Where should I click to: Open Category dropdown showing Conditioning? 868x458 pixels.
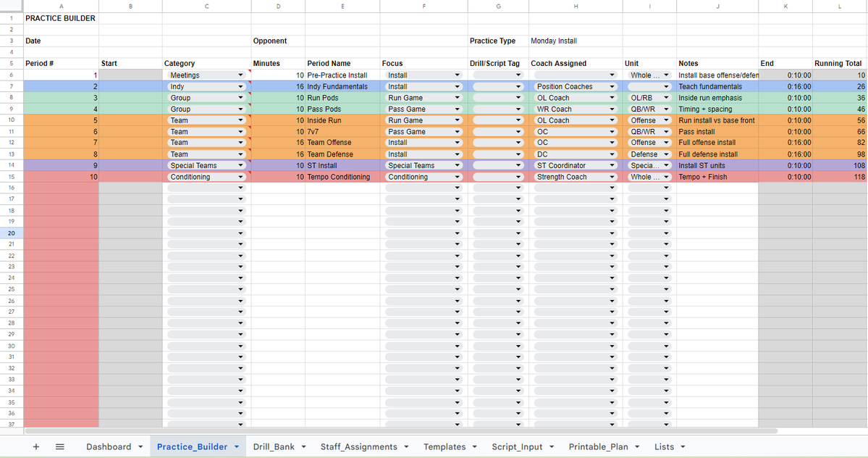pyautogui.click(x=206, y=177)
